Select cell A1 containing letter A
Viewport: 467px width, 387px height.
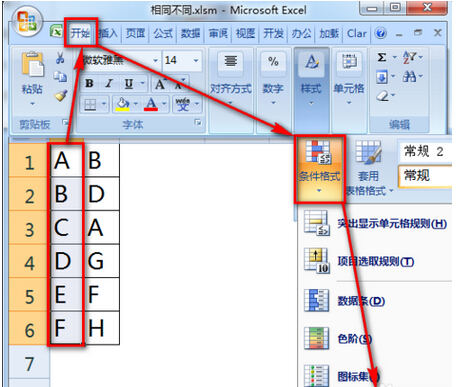click(66, 161)
